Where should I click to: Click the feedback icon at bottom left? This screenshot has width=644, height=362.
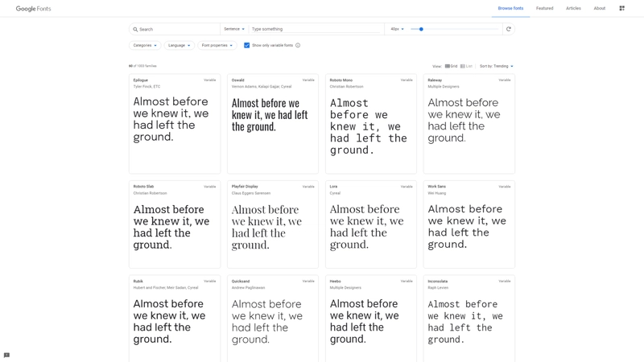6,355
